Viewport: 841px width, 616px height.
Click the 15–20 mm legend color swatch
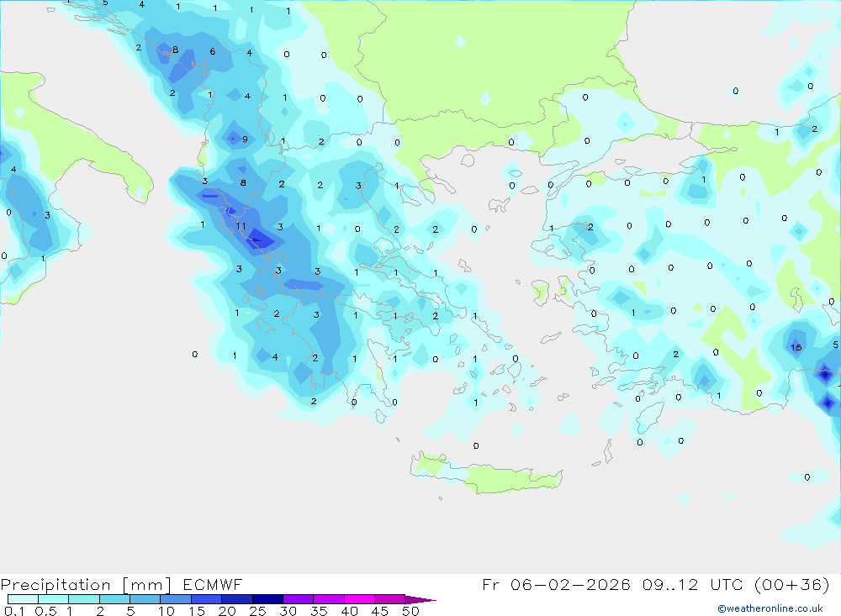207,599
